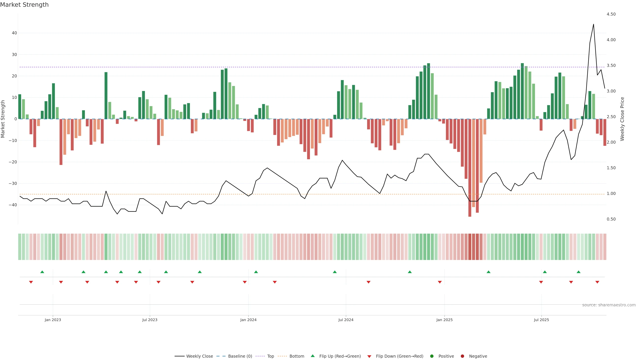Click the Jul 2024 x-axis label

[x=346, y=320]
